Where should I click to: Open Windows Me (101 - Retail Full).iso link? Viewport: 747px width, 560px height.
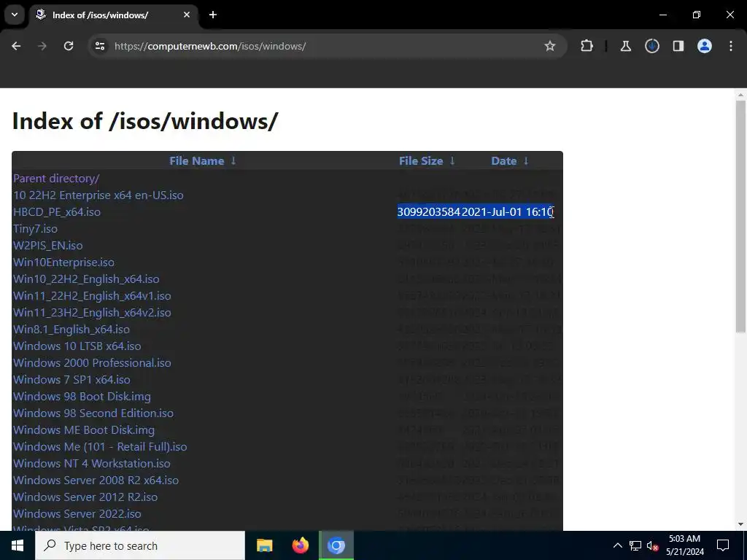[x=100, y=447]
